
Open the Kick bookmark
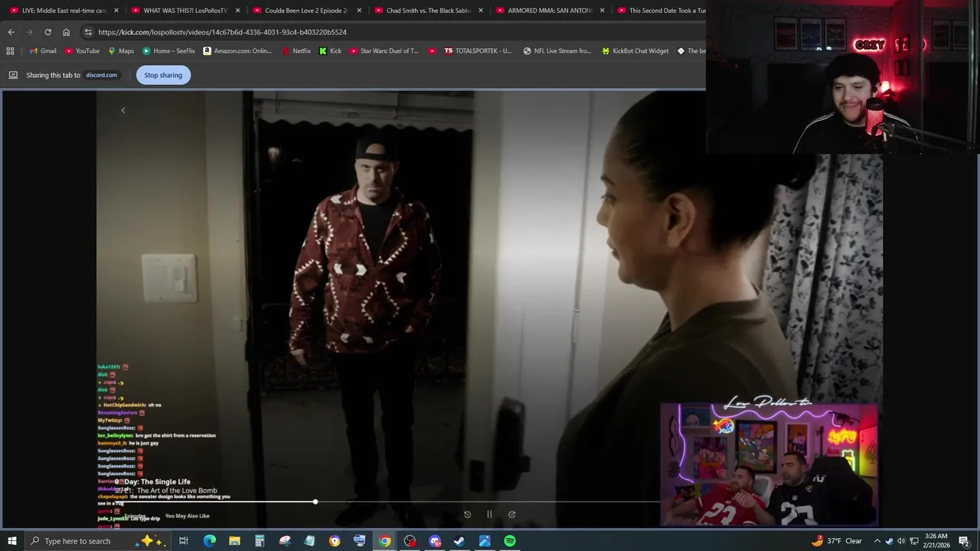tap(330, 51)
